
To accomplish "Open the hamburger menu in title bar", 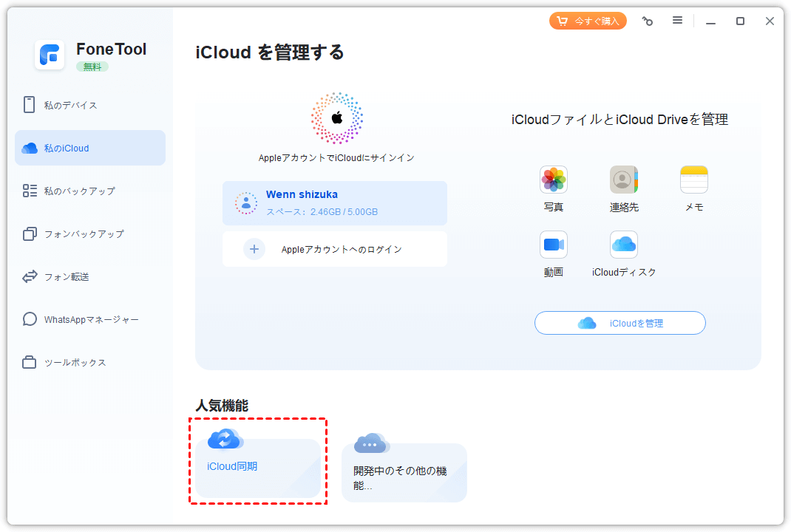I will pyautogui.click(x=677, y=21).
